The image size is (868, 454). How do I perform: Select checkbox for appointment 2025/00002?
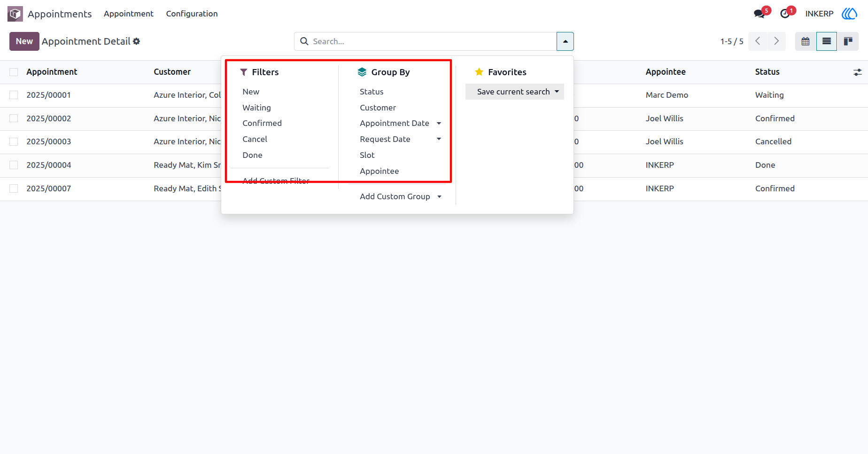(x=14, y=118)
